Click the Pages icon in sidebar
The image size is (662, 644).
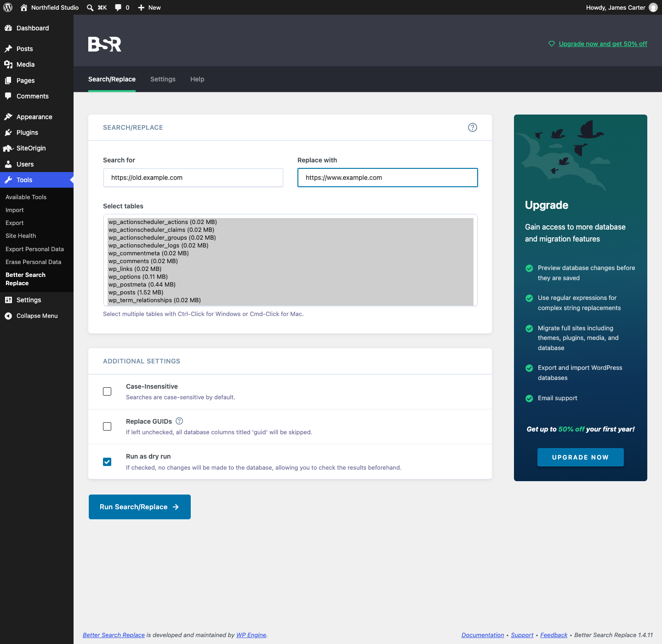click(x=8, y=80)
